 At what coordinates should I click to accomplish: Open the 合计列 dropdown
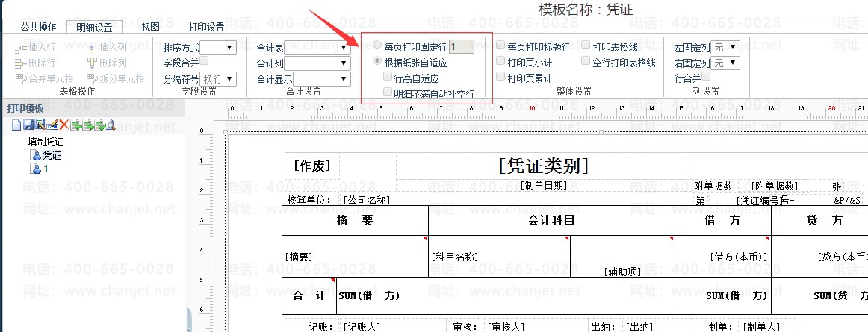click(x=317, y=63)
